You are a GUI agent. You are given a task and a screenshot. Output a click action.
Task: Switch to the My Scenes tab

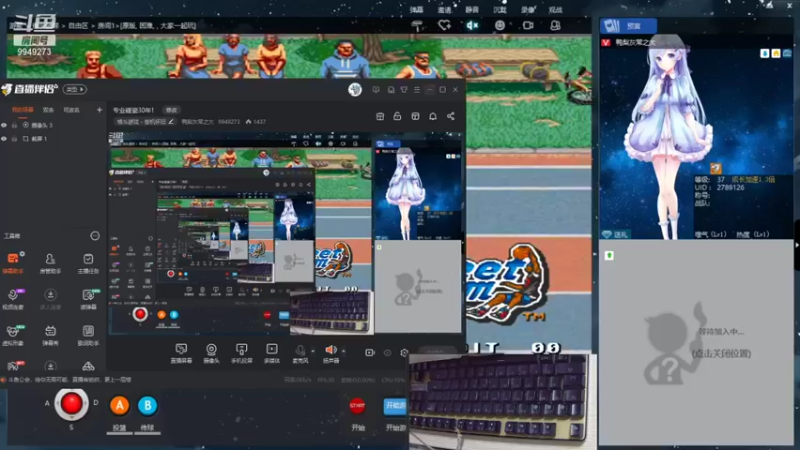coord(22,110)
